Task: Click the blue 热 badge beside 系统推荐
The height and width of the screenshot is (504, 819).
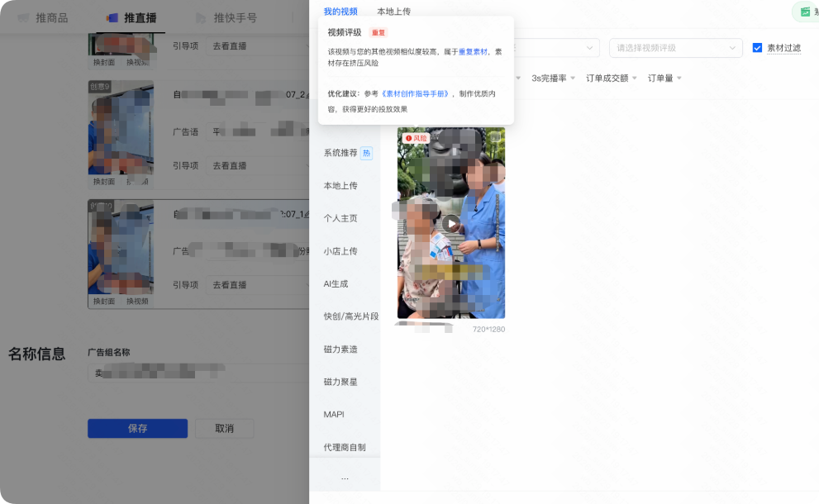Action: pos(367,153)
